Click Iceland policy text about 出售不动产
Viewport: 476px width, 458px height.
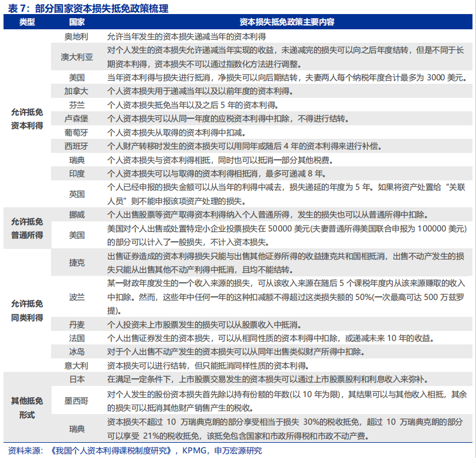tap(236, 352)
